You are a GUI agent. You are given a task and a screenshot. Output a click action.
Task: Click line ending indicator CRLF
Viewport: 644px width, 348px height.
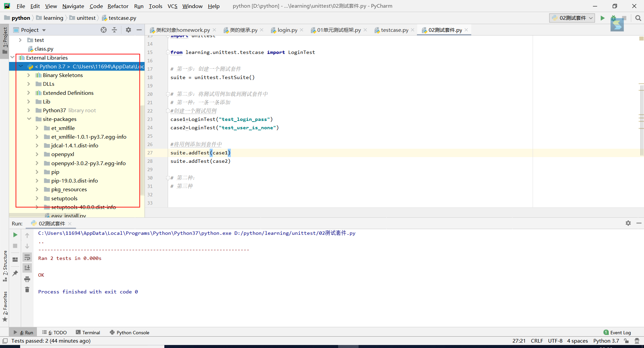pos(537,341)
